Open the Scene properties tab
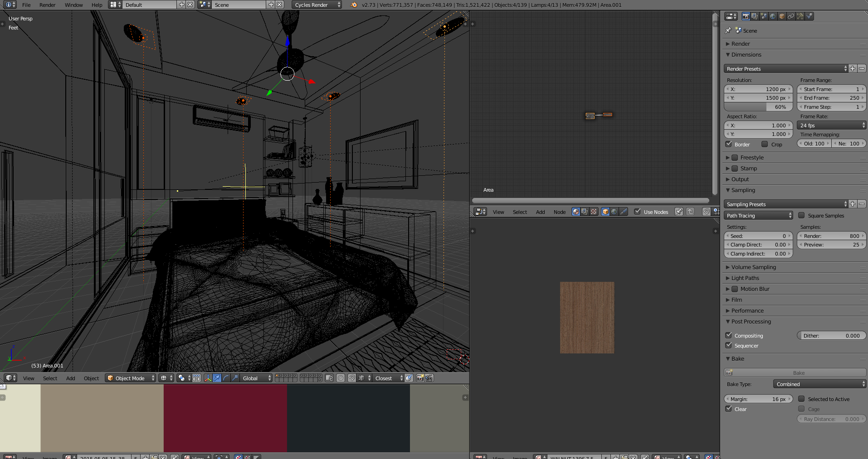The image size is (868, 459). point(764,16)
